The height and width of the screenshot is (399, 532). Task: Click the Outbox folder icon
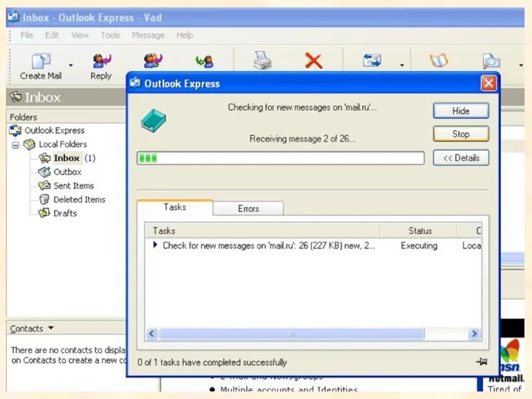click(x=45, y=172)
